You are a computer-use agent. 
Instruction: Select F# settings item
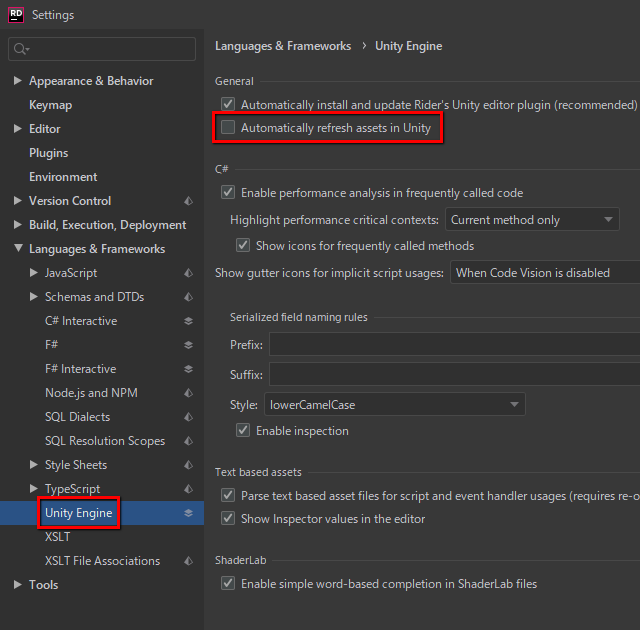tap(51, 345)
